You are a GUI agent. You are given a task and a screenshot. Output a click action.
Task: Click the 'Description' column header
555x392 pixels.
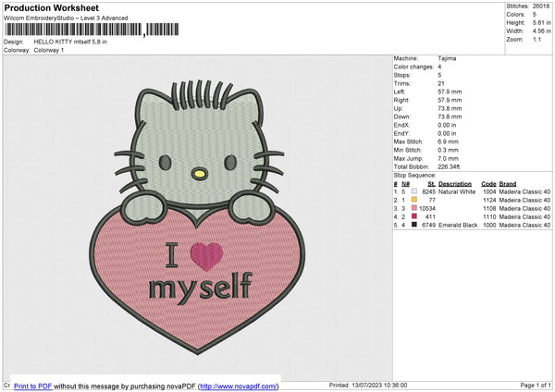(455, 184)
